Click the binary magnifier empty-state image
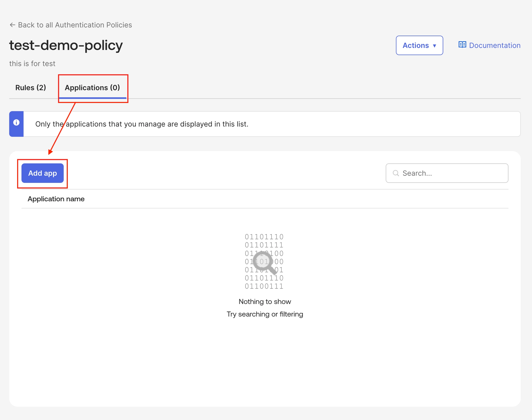Viewport: 532px width, 420px height. tap(264, 261)
